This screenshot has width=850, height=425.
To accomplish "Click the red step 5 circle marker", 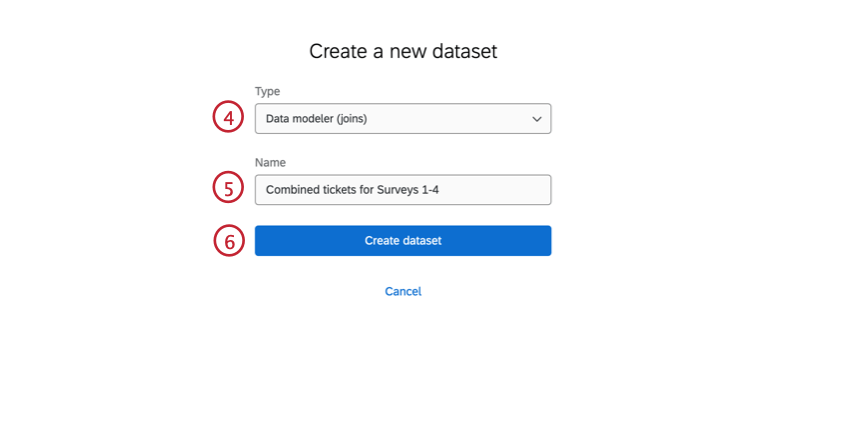I will (x=229, y=188).
